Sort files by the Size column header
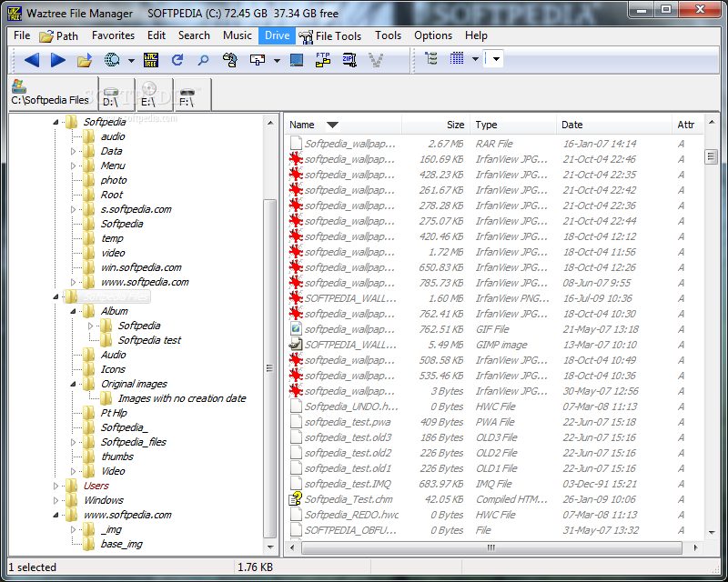 pyautogui.click(x=436, y=125)
